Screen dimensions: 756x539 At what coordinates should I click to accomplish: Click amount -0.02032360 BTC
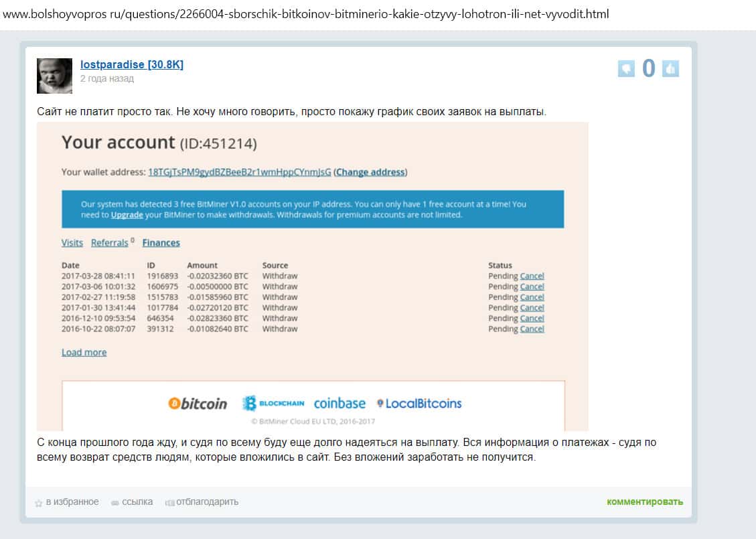pos(218,277)
